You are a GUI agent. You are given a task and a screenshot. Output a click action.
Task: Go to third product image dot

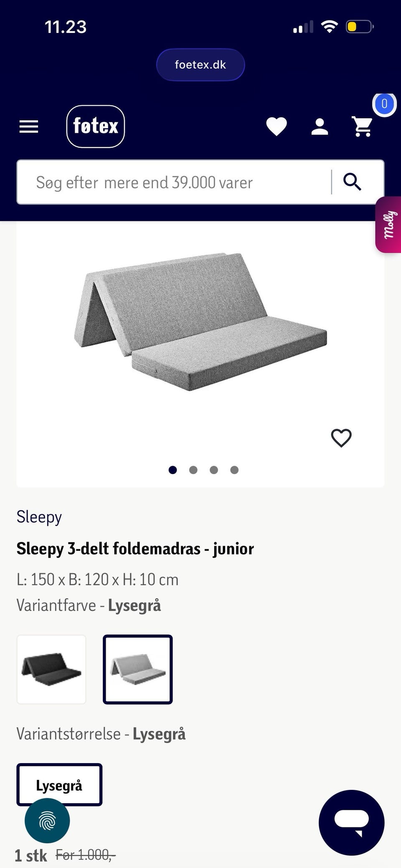[214, 470]
